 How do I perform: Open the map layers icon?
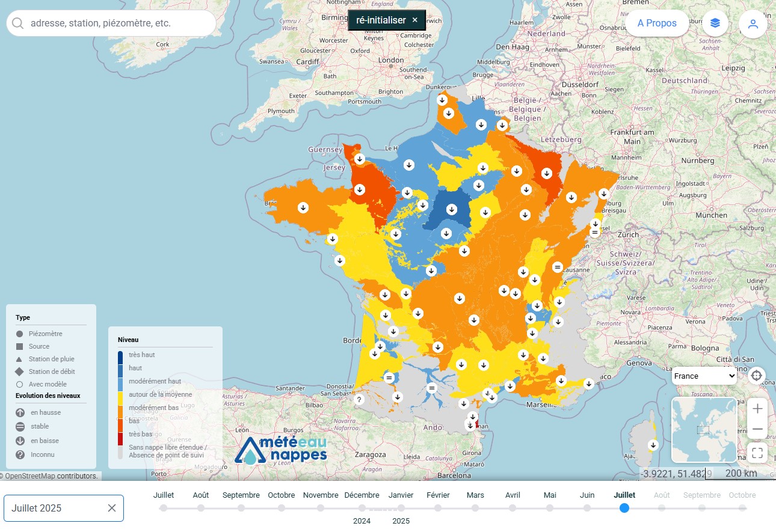pyautogui.click(x=715, y=23)
